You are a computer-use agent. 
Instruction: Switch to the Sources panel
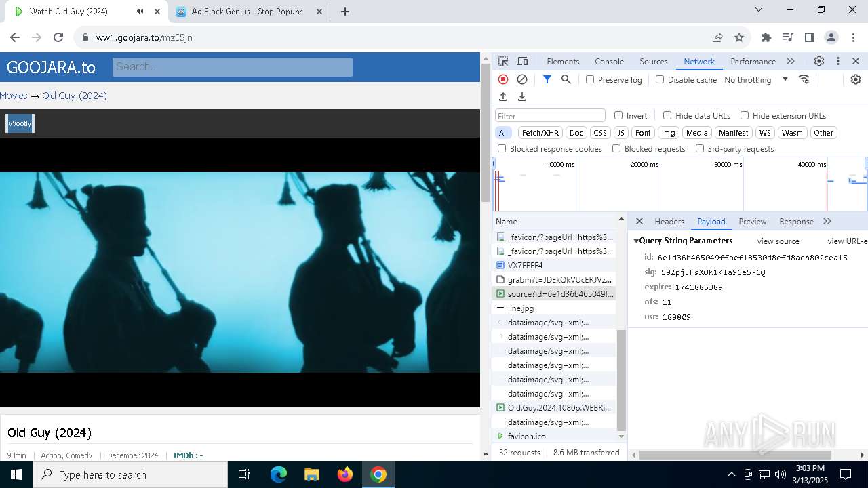point(654,61)
